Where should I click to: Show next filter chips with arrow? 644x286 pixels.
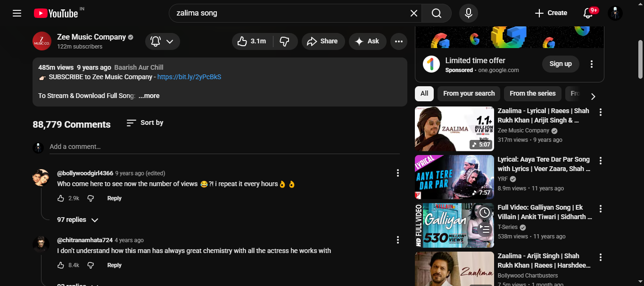593,96
